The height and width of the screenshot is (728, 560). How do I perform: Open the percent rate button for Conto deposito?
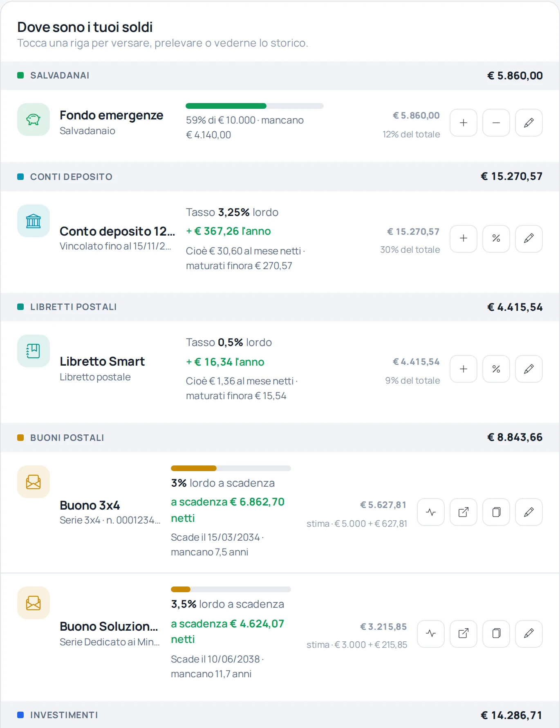[x=496, y=238]
